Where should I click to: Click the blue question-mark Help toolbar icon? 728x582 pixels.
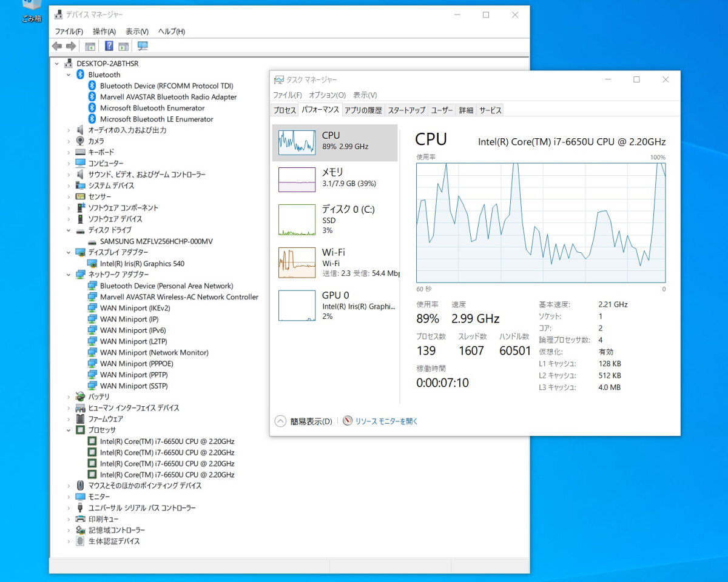109,46
